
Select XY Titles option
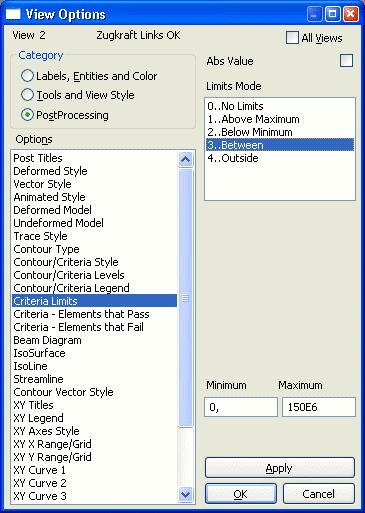[94, 405]
